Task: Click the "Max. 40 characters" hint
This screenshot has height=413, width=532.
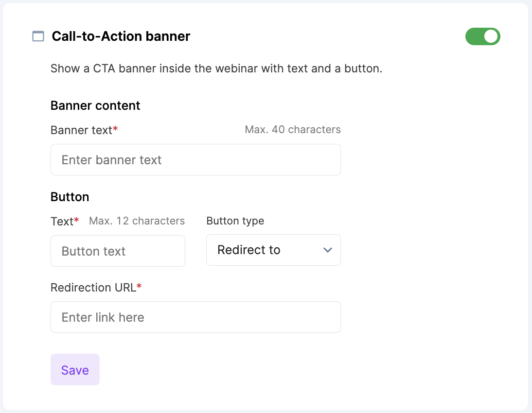Action: [x=292, y=129]
